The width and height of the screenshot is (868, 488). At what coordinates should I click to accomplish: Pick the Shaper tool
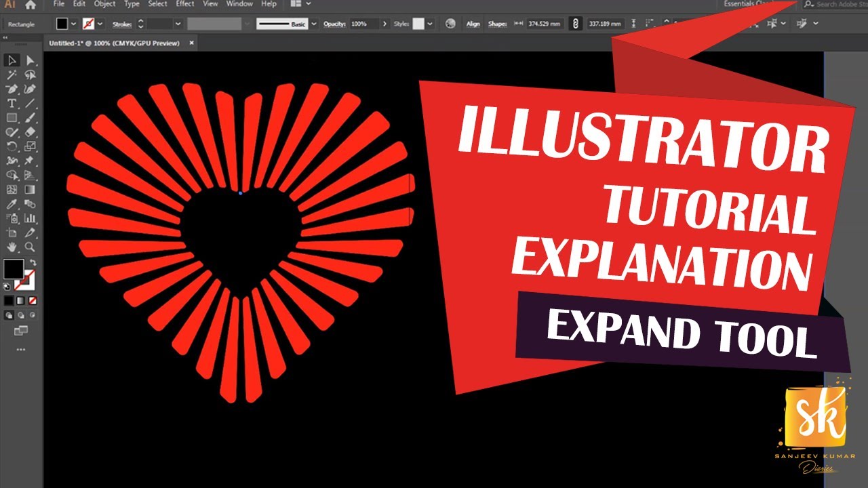coord(12,131)
